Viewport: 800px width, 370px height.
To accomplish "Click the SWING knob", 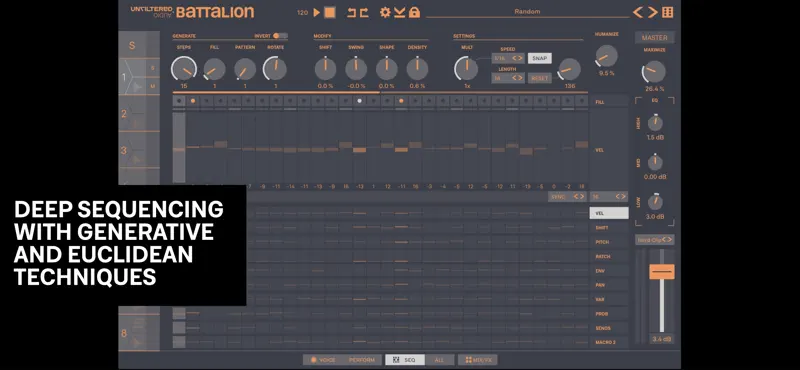I will click(x=356, y=68).
